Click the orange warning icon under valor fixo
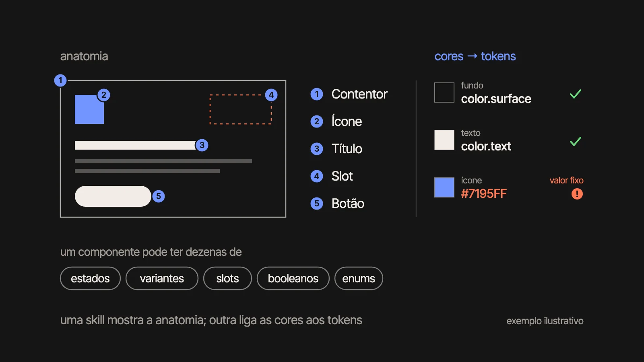Viewport: 644px width, 362px height. pyautogui.click(x=577, y=194)
